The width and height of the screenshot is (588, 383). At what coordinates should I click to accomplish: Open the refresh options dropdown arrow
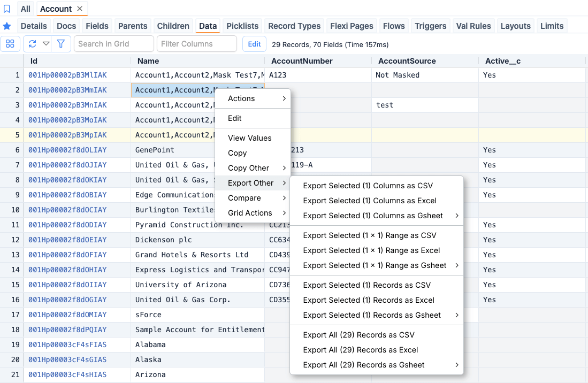(x=47, y=44)
